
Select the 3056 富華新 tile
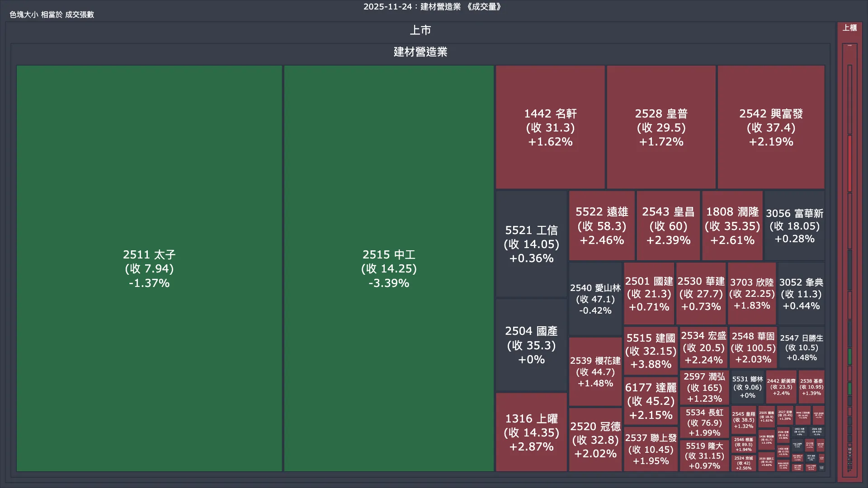[794, 226]
